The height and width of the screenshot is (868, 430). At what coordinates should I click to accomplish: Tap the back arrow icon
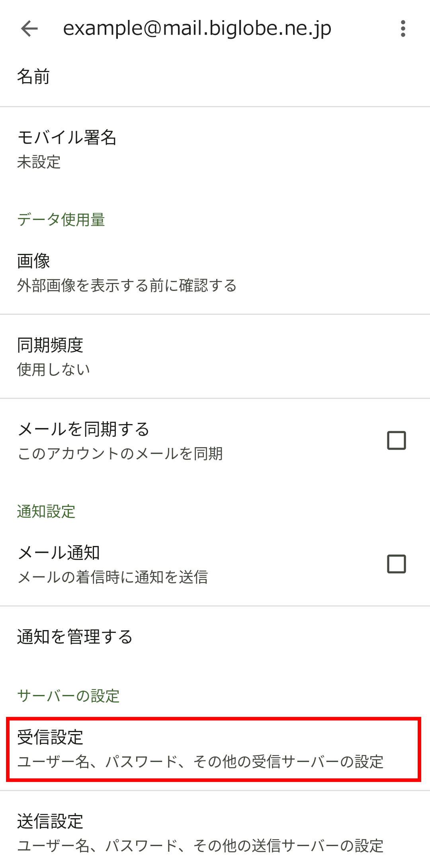click(x=29, y=29)
